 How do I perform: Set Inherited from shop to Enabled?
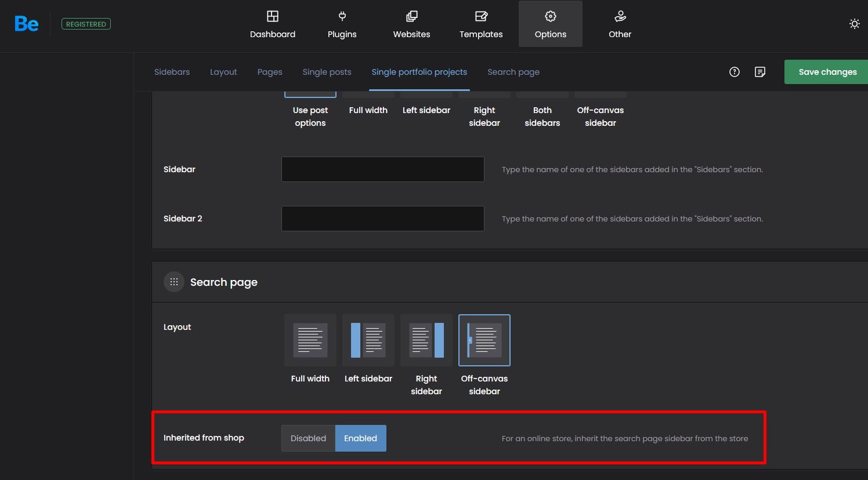coord(361,438)
